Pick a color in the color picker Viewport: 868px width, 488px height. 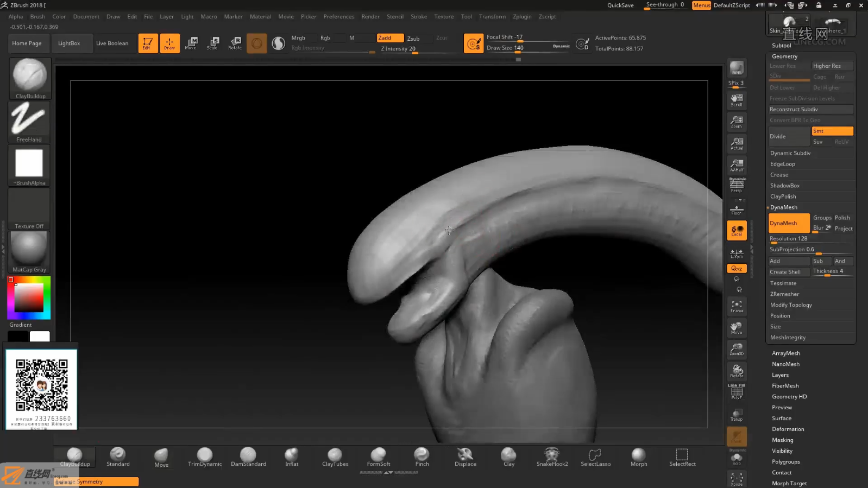(x=29, y=297)
